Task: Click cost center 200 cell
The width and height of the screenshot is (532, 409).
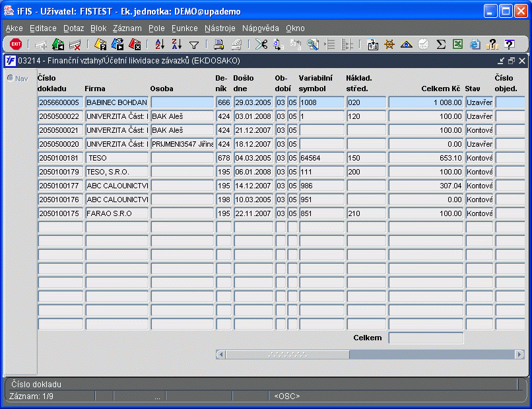Action: (366, 172)
